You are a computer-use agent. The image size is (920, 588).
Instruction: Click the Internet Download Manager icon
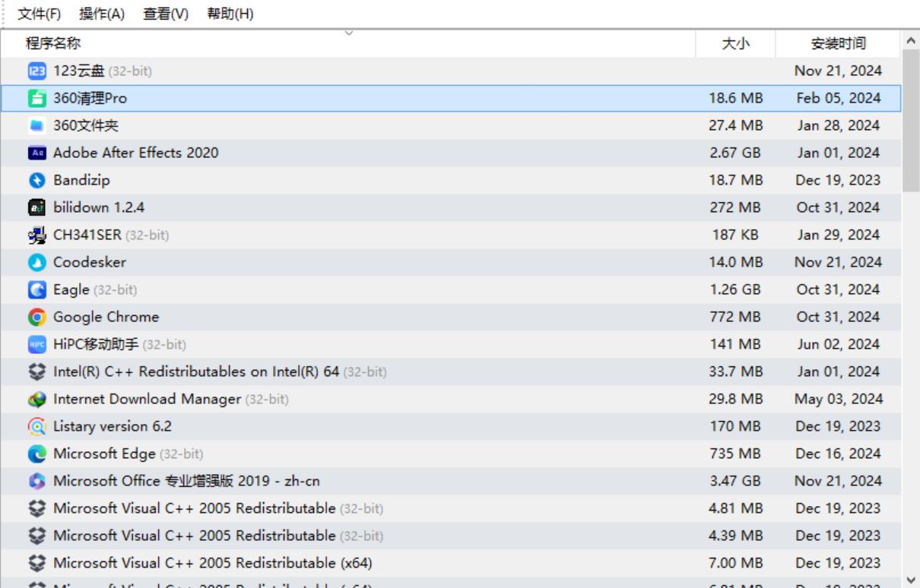(x=36, y=399)
